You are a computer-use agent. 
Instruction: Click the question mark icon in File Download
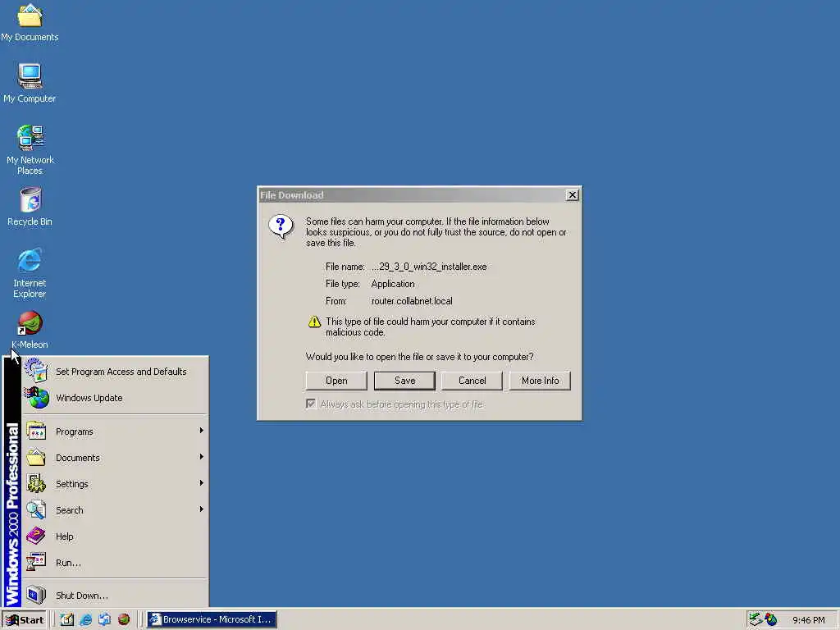281,227
